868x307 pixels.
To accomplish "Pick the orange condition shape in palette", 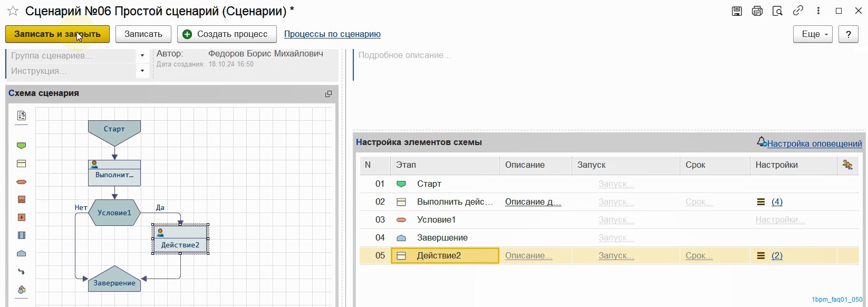I will click(22, 182).
